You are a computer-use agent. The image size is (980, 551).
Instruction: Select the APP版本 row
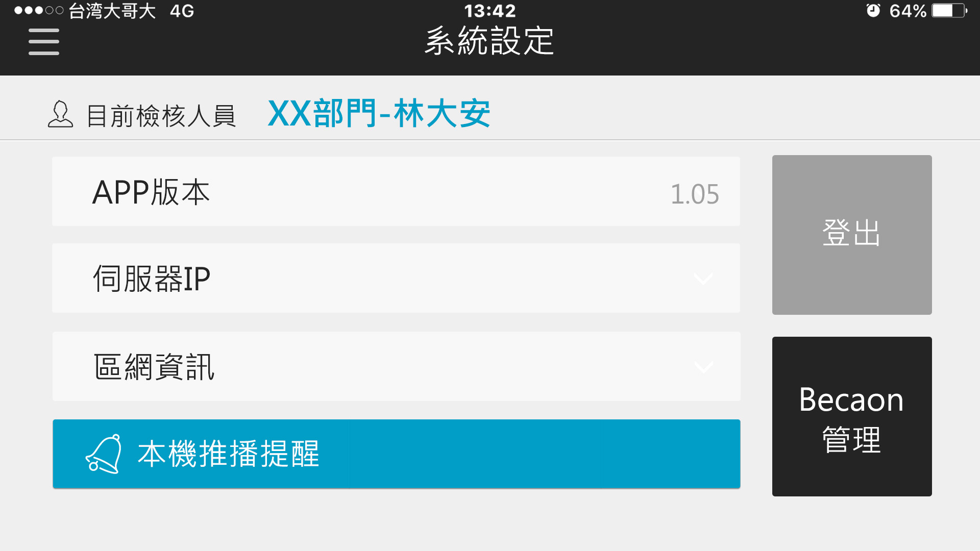[396, 191]
